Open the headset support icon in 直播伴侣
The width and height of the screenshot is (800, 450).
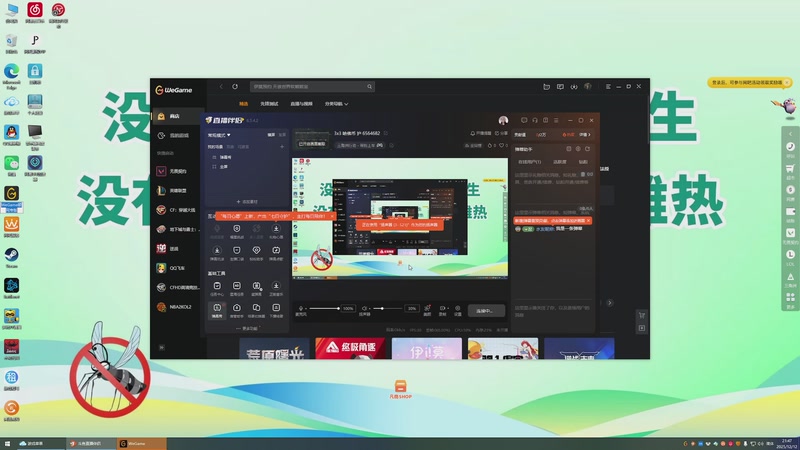pos(535,120)
